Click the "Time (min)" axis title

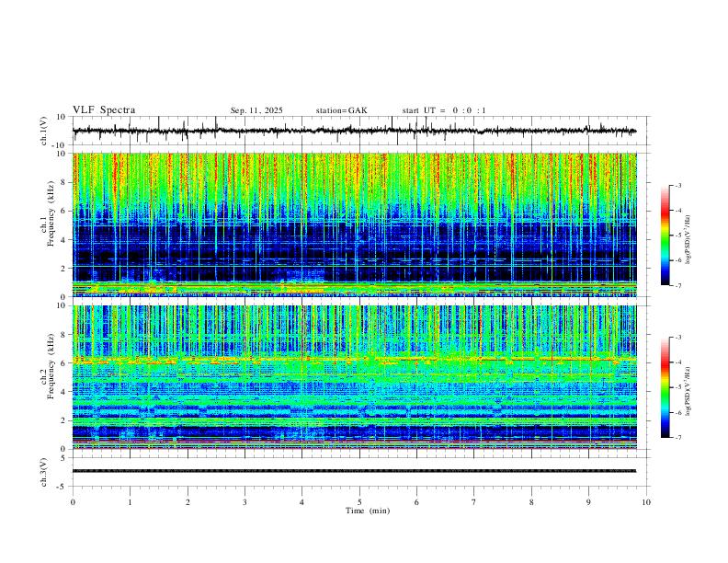click(x=368, y=511)
